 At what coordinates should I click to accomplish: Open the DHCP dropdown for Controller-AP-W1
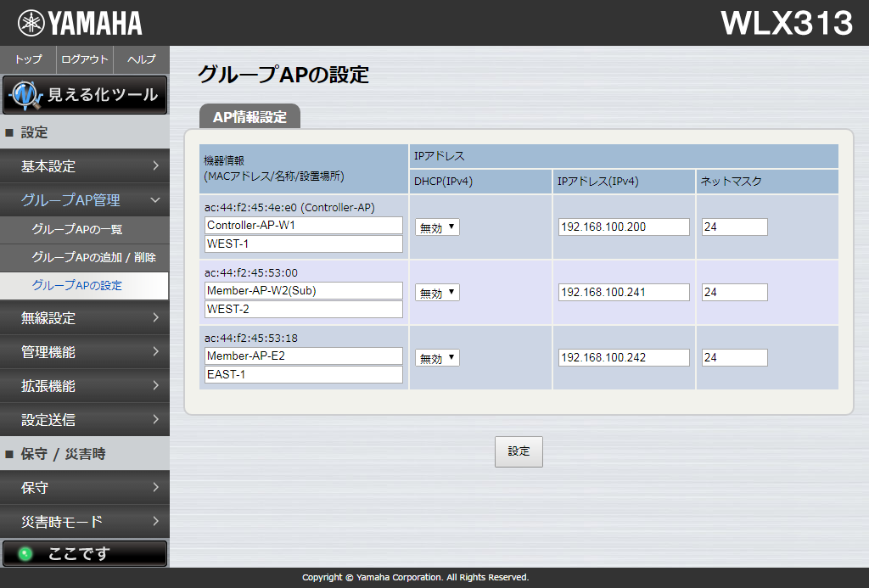coord(437,227)
